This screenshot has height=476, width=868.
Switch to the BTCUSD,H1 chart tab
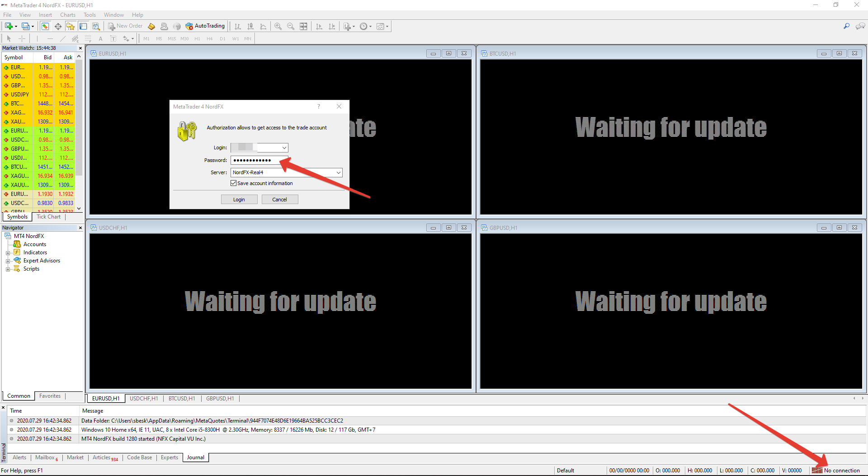pos(182,399)
